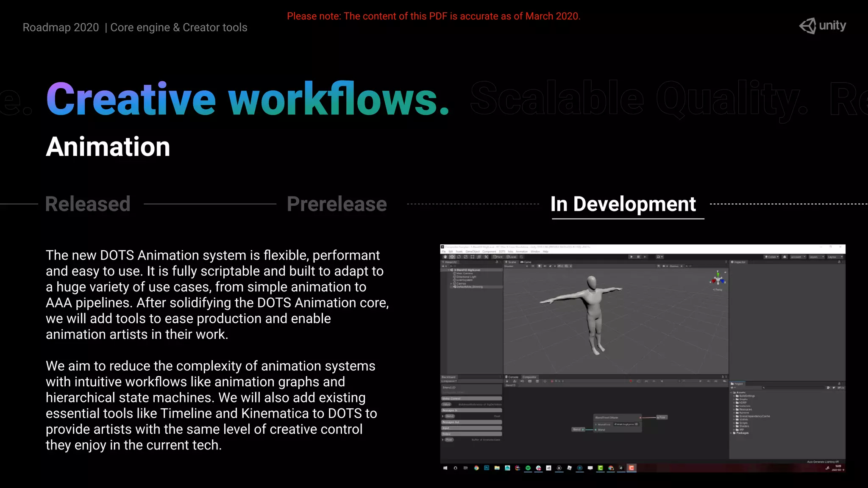
Task: Open the GameObject menu
Action: (473, 252)
